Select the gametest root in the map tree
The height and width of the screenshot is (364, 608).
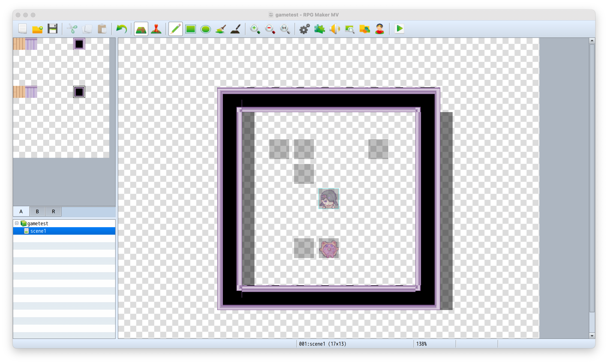(x=38, y=223)
